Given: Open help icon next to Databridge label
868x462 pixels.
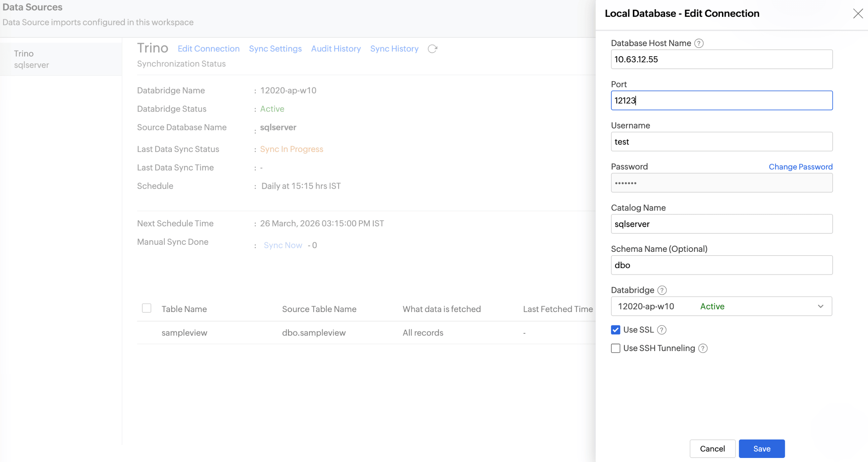Looking at the screenshot, I should 662,290.
